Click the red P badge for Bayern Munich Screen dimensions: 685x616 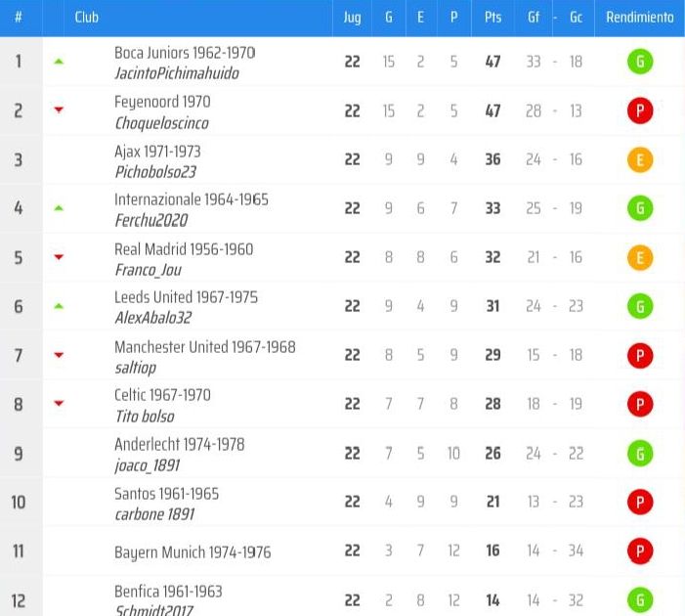(x=640, y=550)
